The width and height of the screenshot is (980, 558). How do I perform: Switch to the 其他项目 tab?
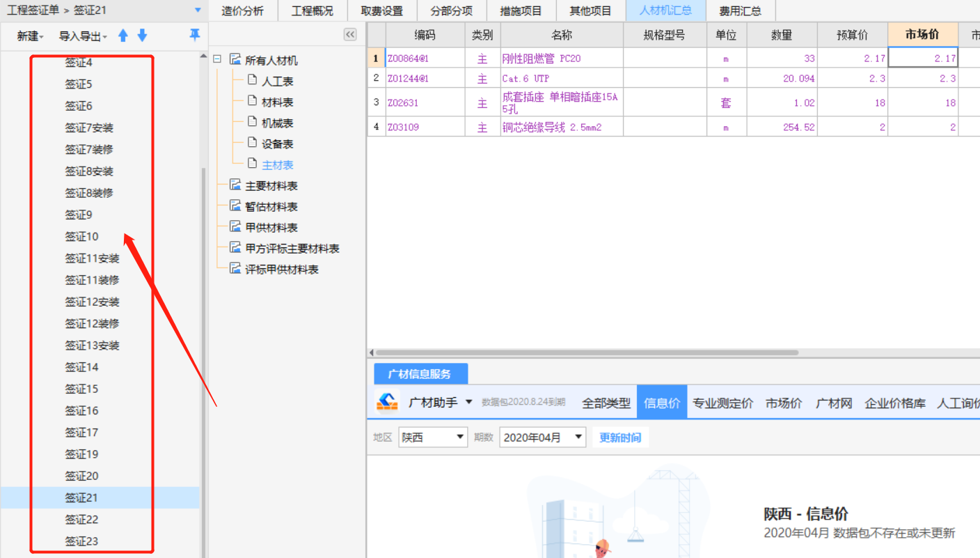click(x=591, y=10)
